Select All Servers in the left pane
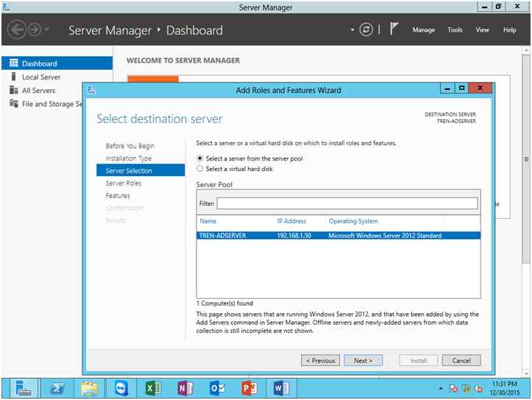 pyautogui.click(x=39, y=91)
